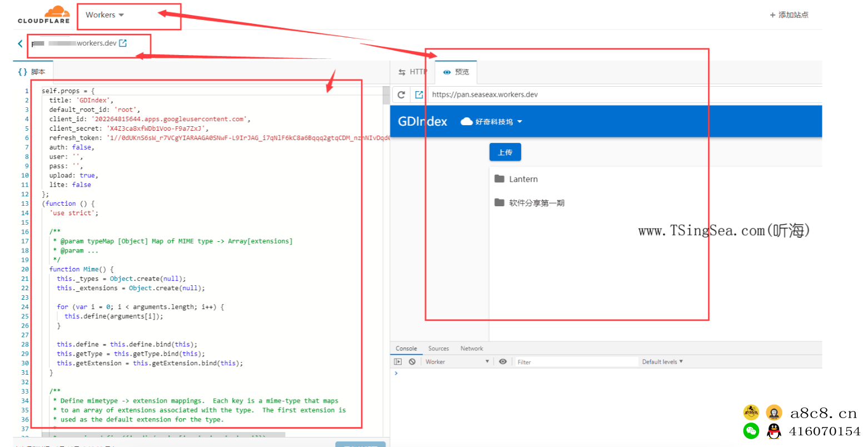The image size is (868, 447).
Task: Click the 'auth: false' code line
Action: (72, 147)
